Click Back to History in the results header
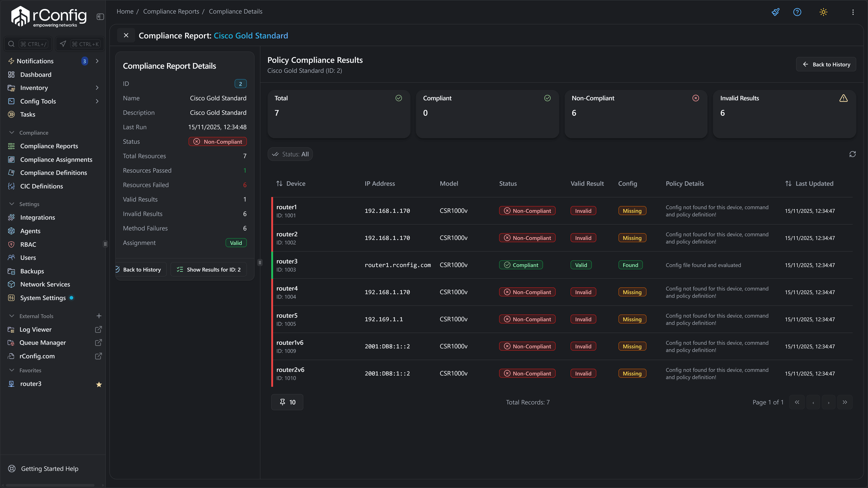 click(826, 64)
